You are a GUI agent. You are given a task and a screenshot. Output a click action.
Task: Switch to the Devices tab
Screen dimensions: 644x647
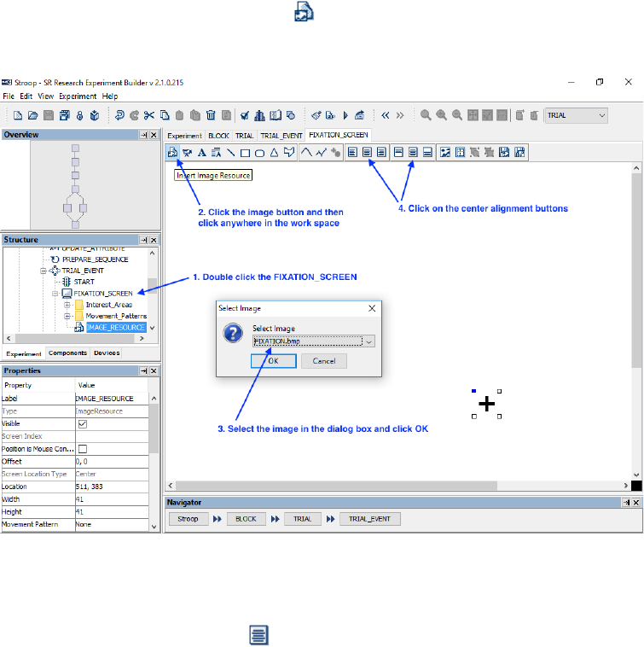coord(107,353)
